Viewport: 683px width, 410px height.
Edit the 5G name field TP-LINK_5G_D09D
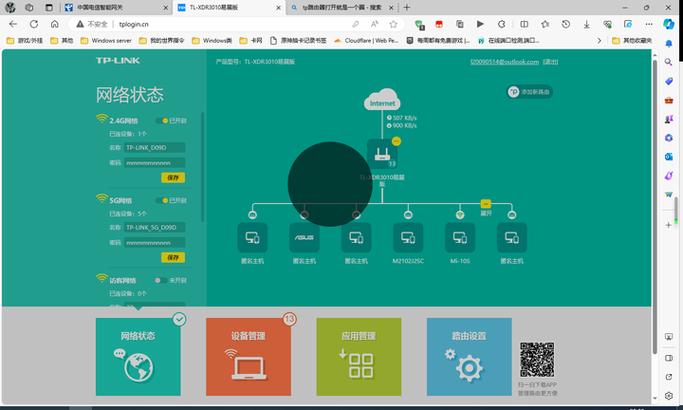coord(155,227)
